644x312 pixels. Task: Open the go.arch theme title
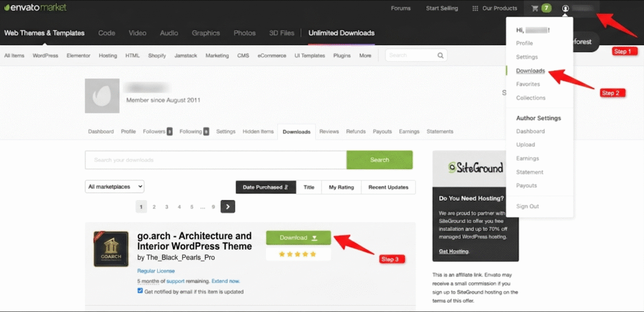click(195, 242)
